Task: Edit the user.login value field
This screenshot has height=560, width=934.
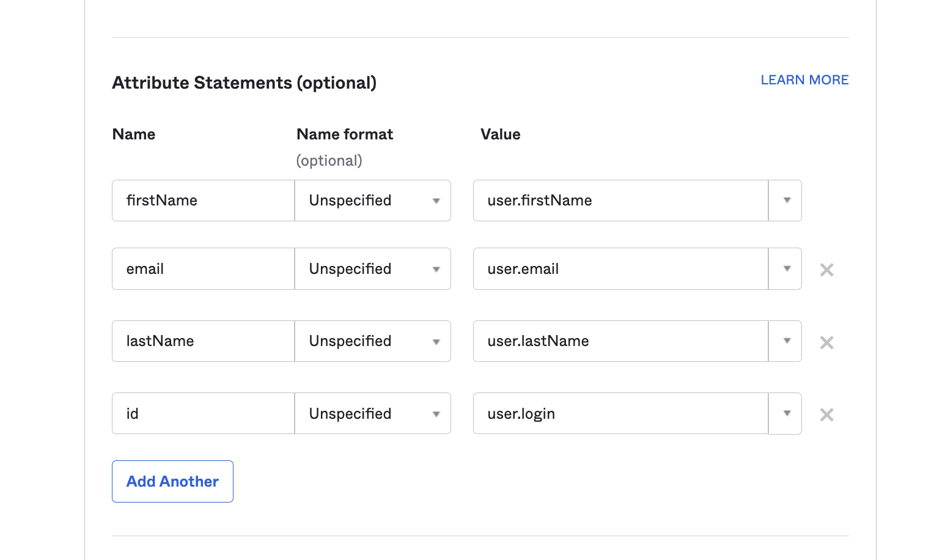Action: (x=620, y=414)
